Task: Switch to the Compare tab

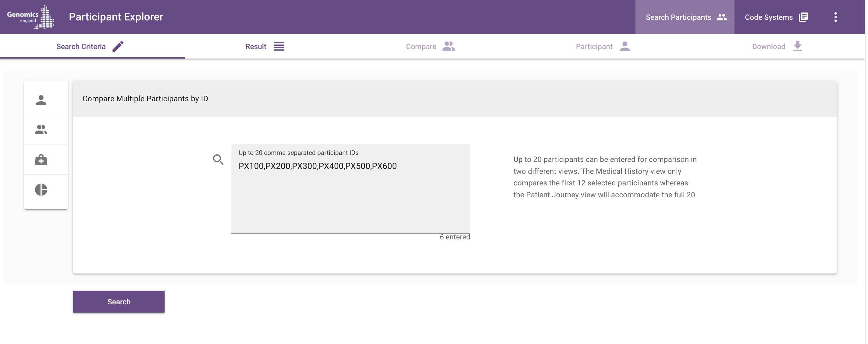Action: (x=430, y=47)
